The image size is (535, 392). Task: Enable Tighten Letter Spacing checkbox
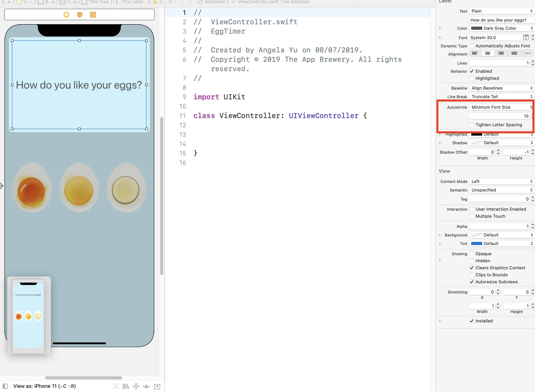[472, 125]
